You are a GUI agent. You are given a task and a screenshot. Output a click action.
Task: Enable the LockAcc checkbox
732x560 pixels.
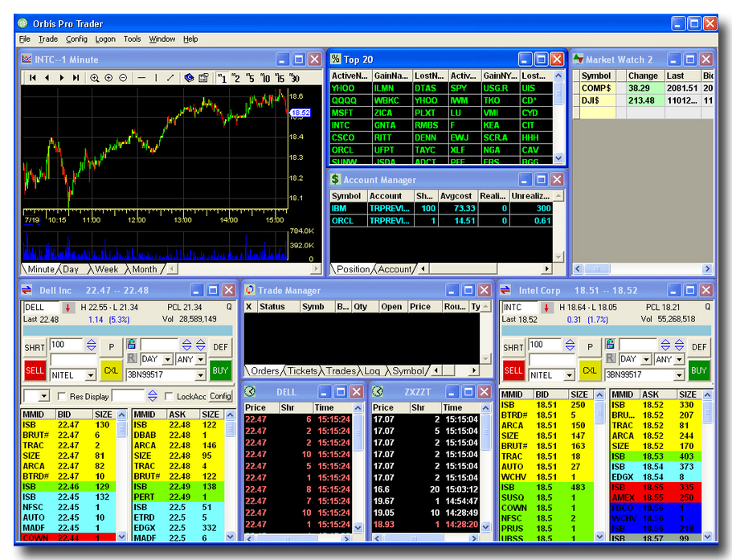(x=169, y=396)
